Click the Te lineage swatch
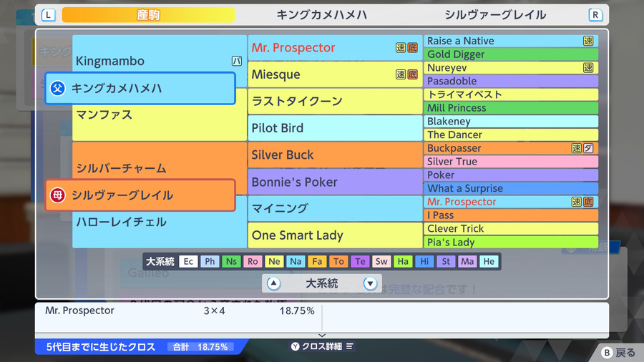Image resolution: width=644 pixels, height=362 pixels. [x=360, y=261]
